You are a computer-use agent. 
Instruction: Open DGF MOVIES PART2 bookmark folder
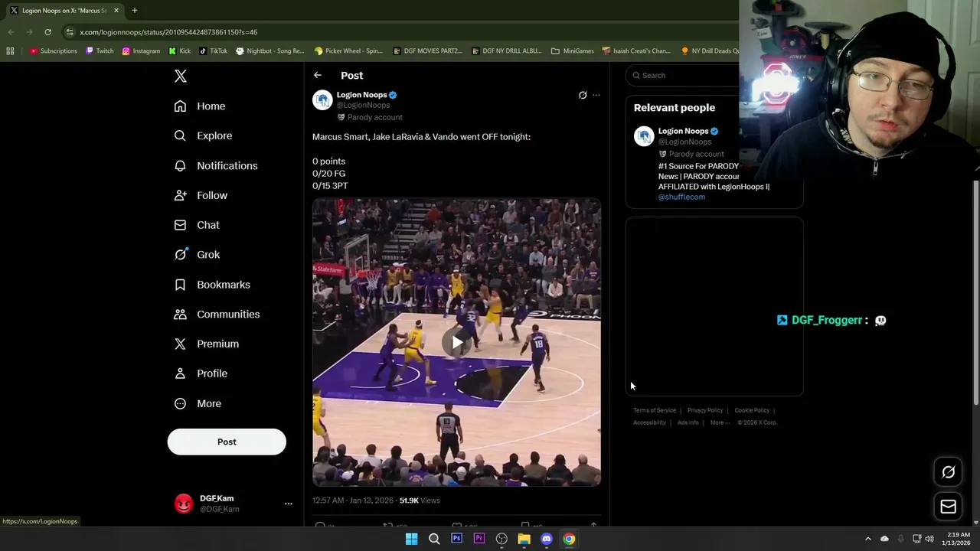point(427,51)
